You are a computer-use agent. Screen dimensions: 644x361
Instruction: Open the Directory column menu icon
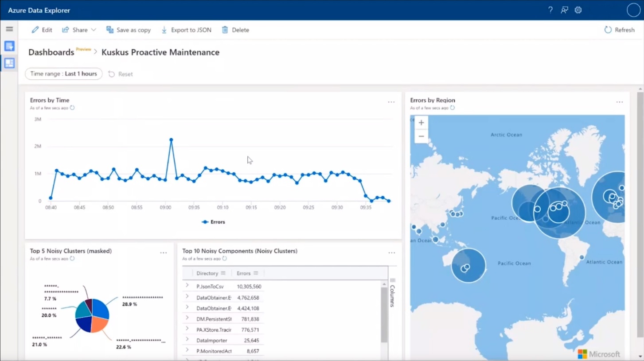[x=223, y=273]
